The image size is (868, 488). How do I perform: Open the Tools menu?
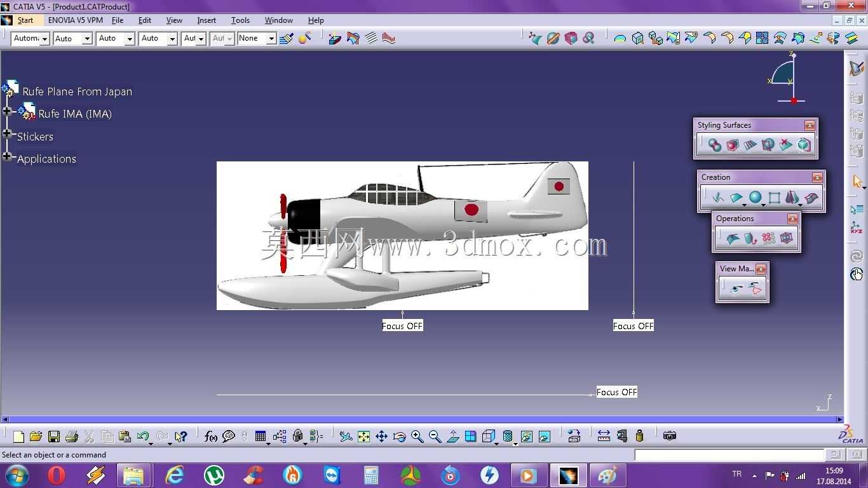coord(240,20)
